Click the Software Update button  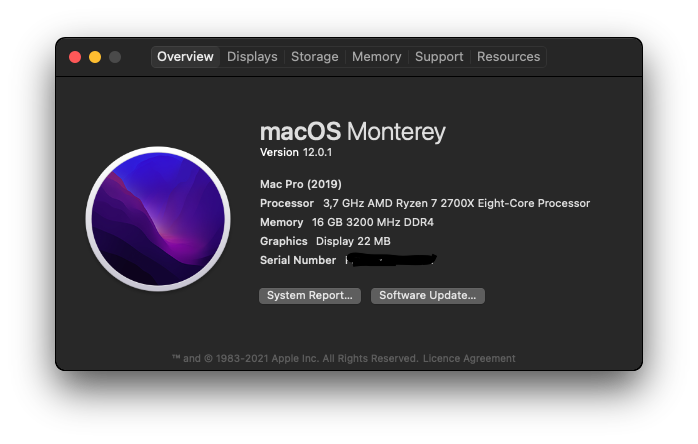(428, 296)
